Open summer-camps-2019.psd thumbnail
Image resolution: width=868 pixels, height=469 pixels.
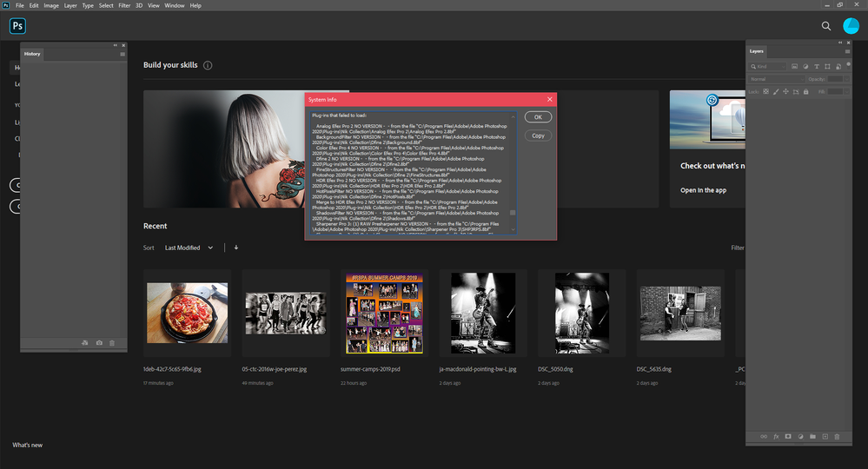(x=384, y=313)
